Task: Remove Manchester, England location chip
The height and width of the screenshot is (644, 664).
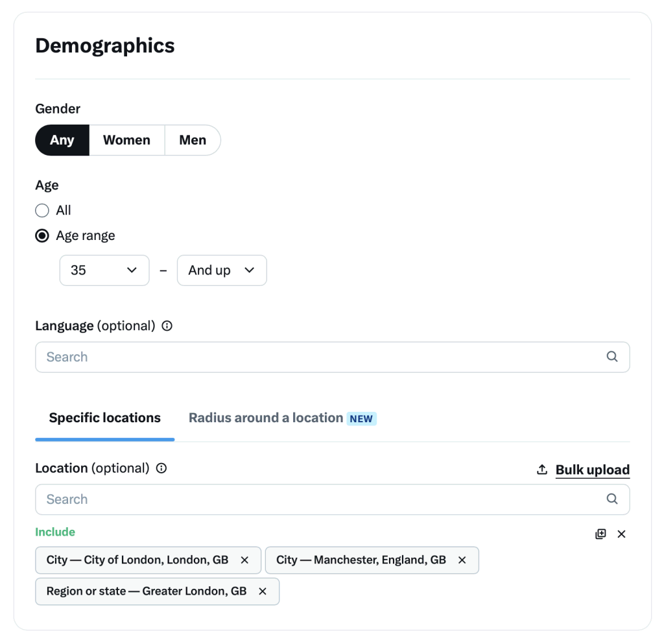Action: click(462, 560)
